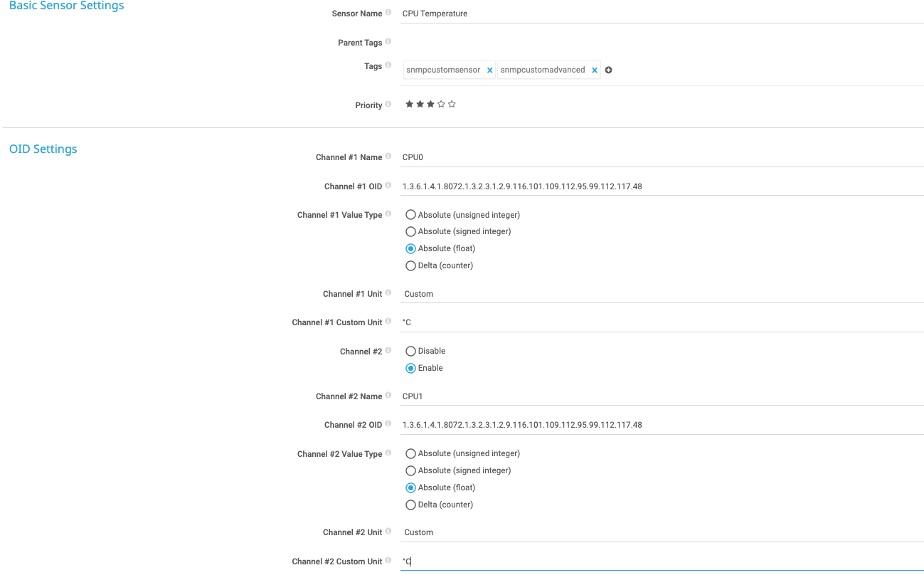Screen dimensions: 924x580
Task: Click the help icon next to Sensor Name
Action: [388, 13]
